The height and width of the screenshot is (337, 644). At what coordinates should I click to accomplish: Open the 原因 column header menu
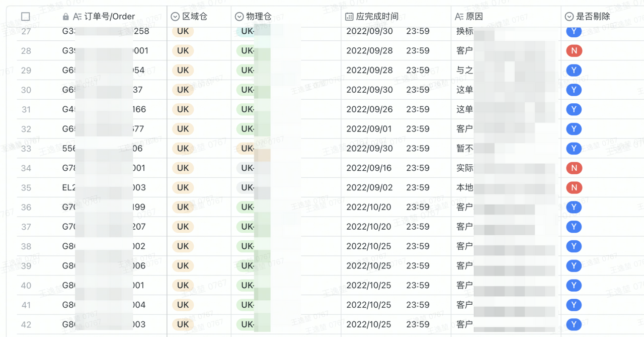pos(474,17)
